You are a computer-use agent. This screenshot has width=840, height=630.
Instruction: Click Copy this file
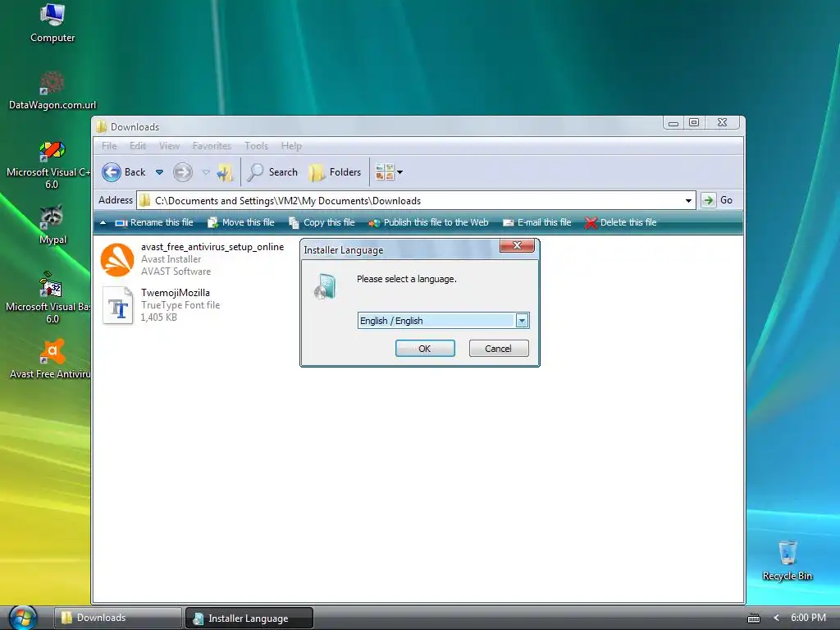[322, 222]
